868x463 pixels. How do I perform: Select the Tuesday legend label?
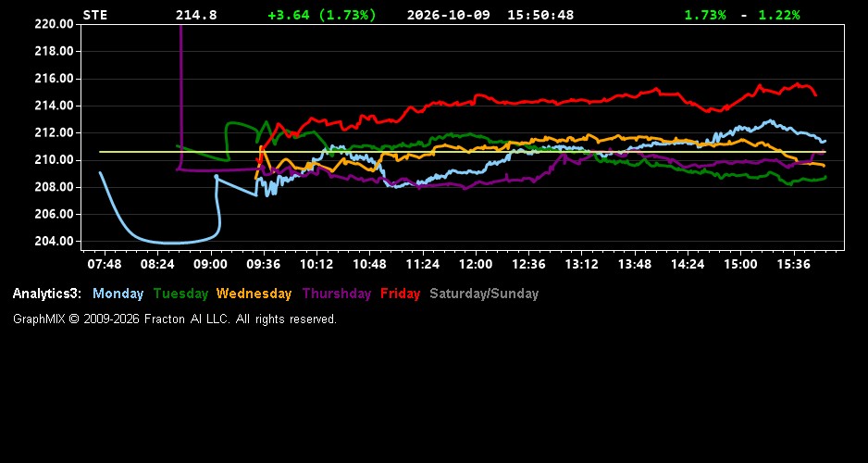[x=181, y=294]
